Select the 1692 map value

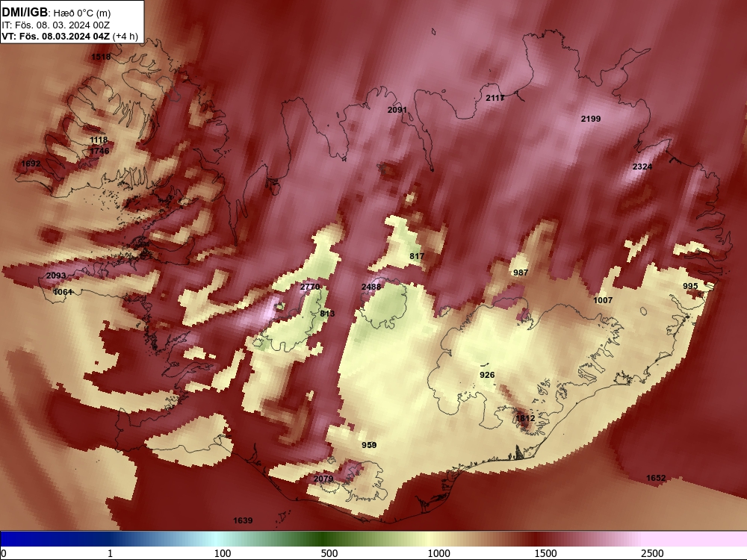point(31,164)
